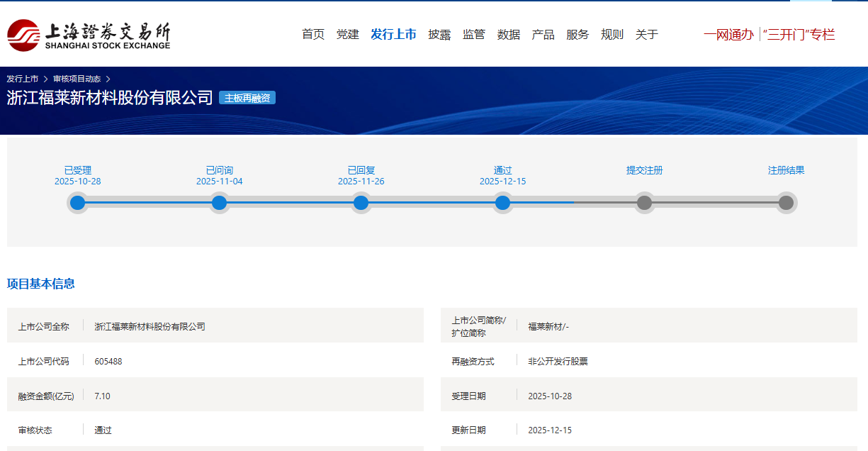Click the "三开门"专栏 link

(x=799, y=34)
